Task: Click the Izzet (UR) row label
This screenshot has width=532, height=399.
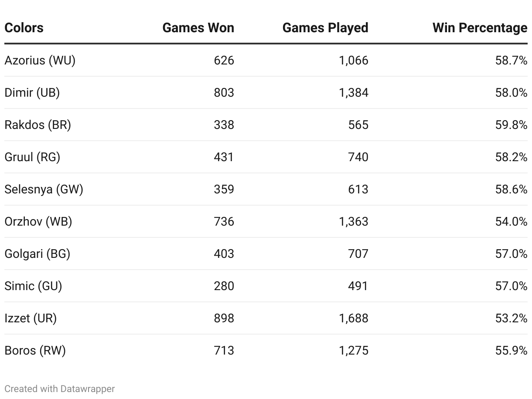Action: (31, 318)
